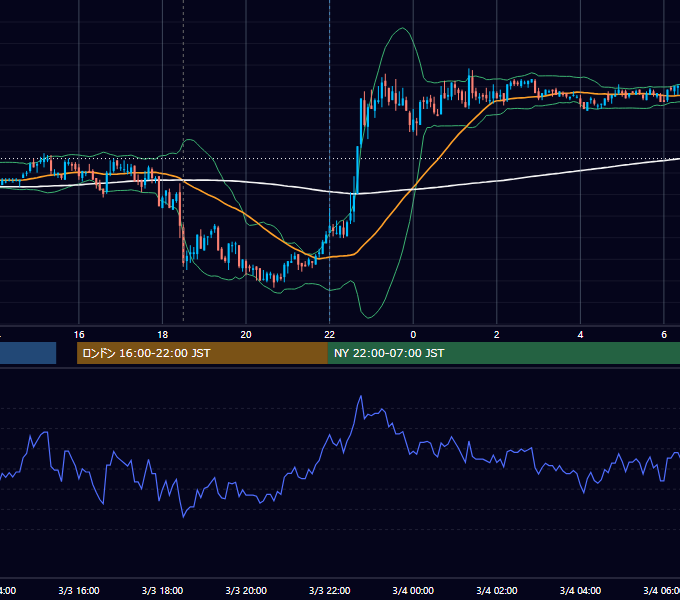
Task: Click the 20 hour label on chart axis
Action: pos(246,335)
